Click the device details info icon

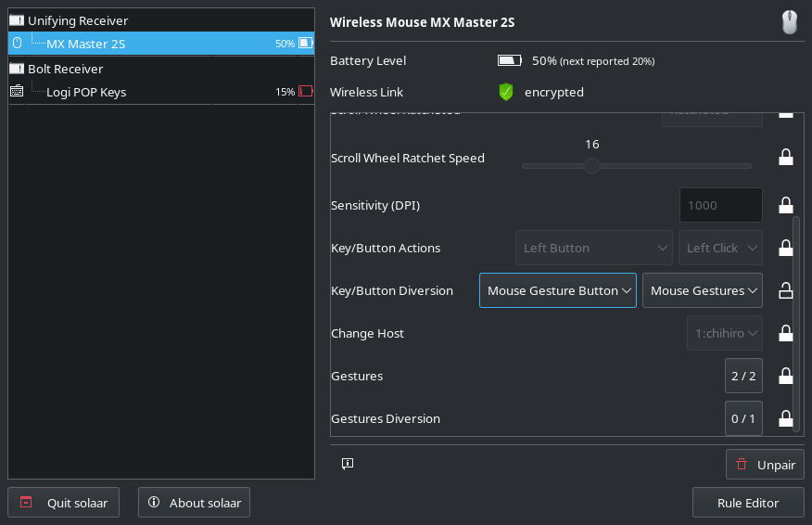348,464
